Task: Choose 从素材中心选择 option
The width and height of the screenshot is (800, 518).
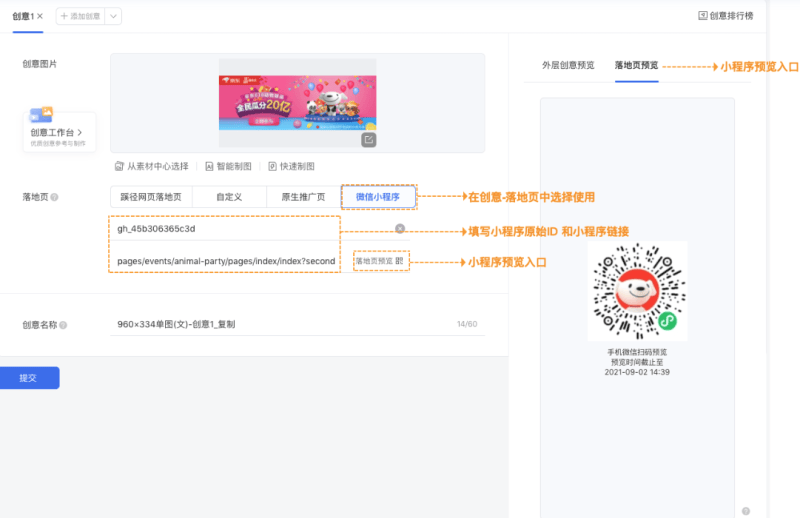Action: pyautogui.click(x=152, y=166)
